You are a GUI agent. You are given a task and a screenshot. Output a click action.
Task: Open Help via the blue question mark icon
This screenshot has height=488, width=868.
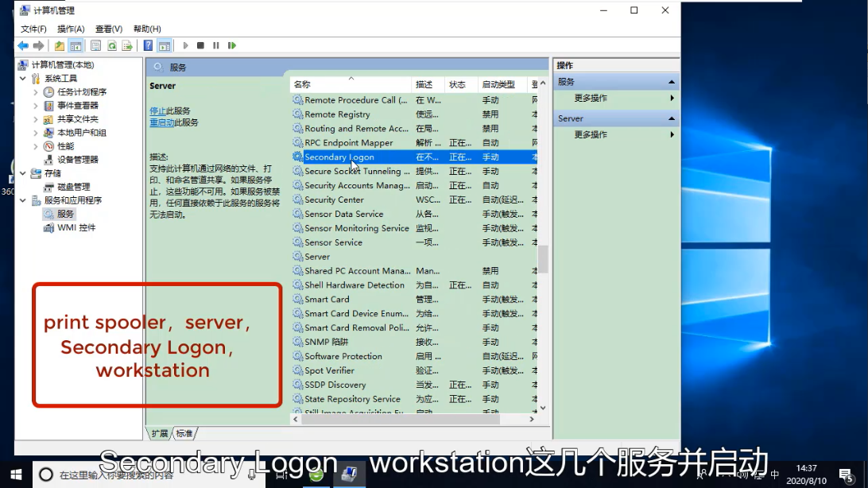click(x=148, y=46)
